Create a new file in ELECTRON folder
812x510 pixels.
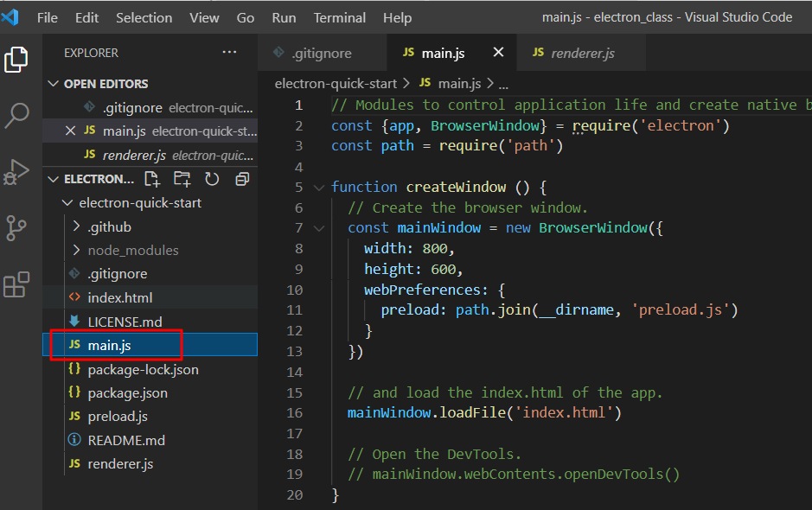tap(152, 179)
